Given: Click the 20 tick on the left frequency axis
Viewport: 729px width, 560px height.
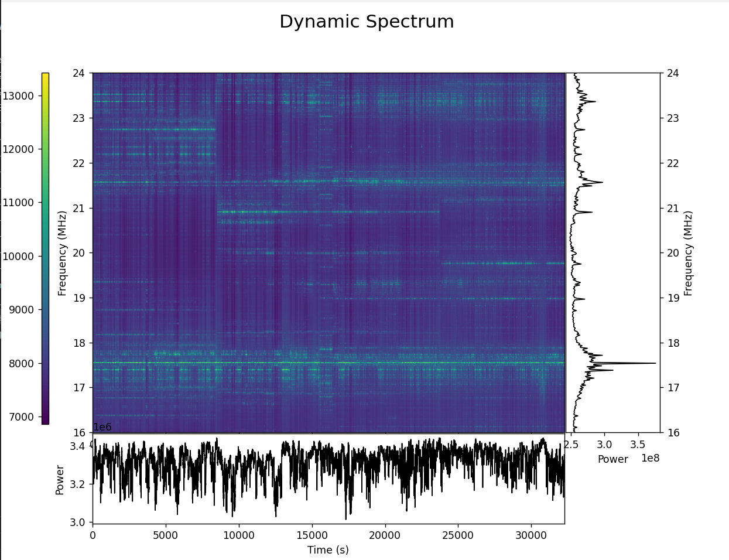Looking at the screenshot, I should pos(78,253).
